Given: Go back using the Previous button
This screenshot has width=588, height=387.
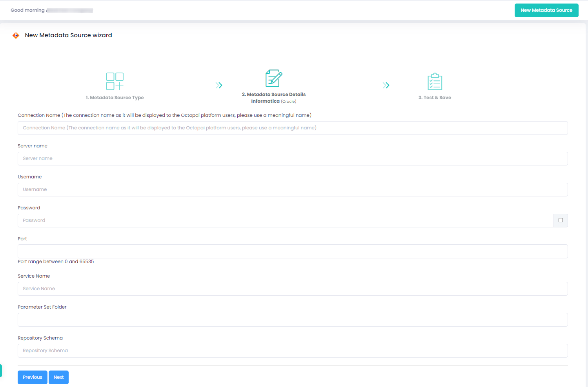Looking at the screenshot, I should tap(33, 377).
